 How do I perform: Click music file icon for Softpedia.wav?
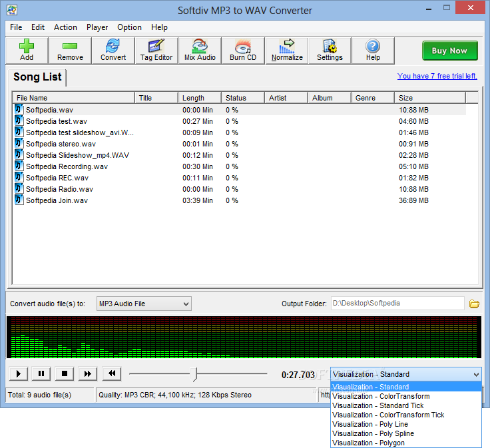[19, 109]
